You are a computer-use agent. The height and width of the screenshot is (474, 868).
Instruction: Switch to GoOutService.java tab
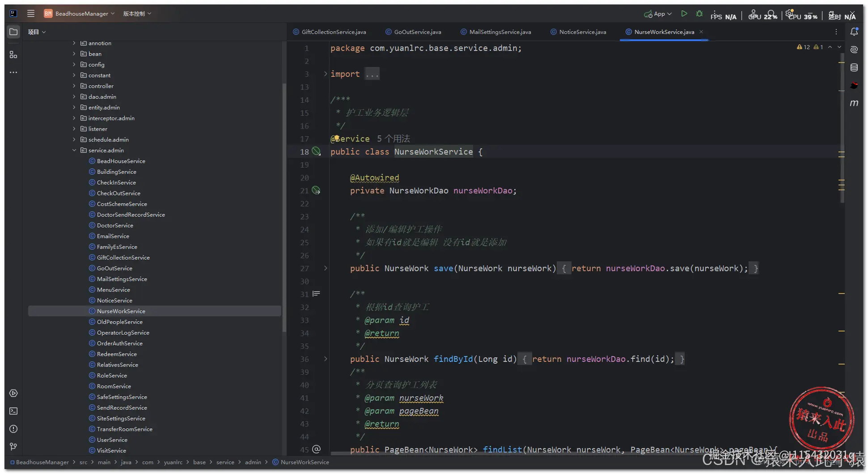point(413,32)
